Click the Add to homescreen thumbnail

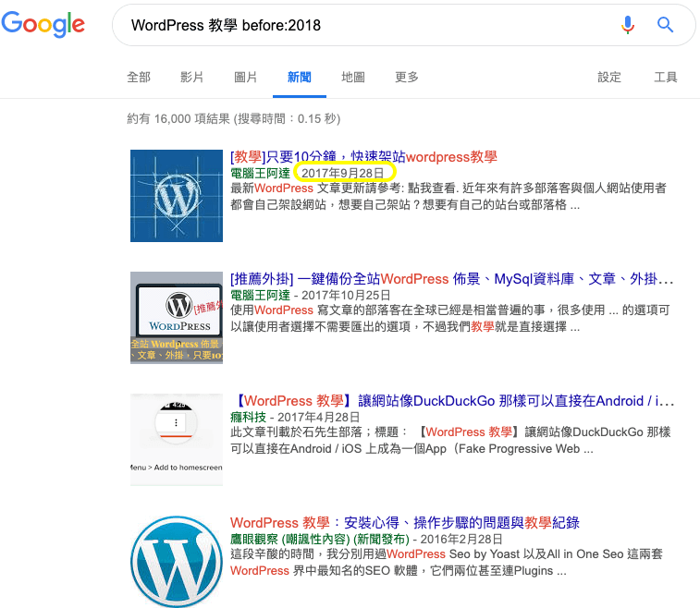point(177,440)
